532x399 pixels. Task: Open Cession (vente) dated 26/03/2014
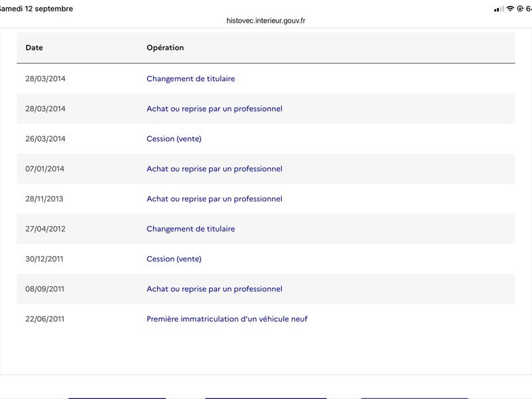pos(174,139)
